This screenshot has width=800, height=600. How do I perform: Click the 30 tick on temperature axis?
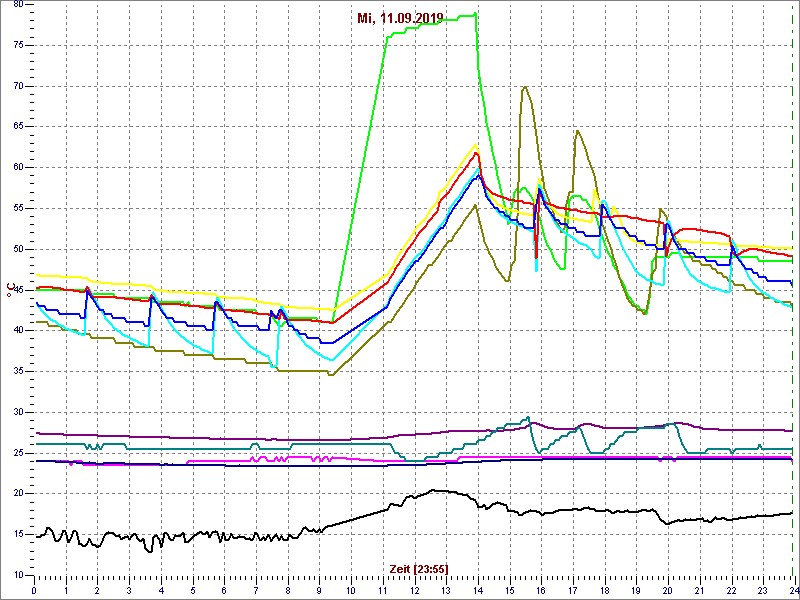(18, 412)
